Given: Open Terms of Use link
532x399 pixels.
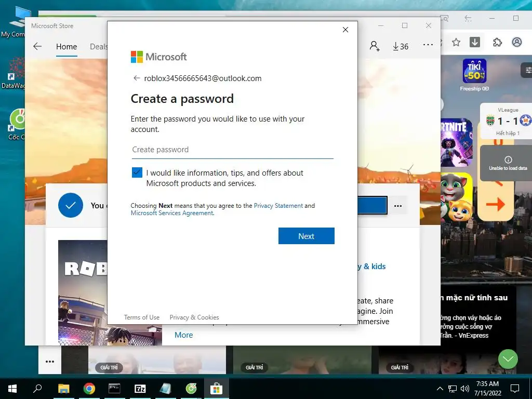Looking at the screenshot, I should [x=141, y=317].
